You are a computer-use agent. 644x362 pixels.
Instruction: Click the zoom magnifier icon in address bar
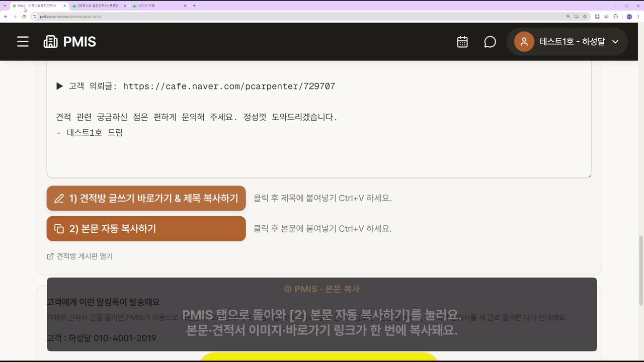[x=569, y=17]
